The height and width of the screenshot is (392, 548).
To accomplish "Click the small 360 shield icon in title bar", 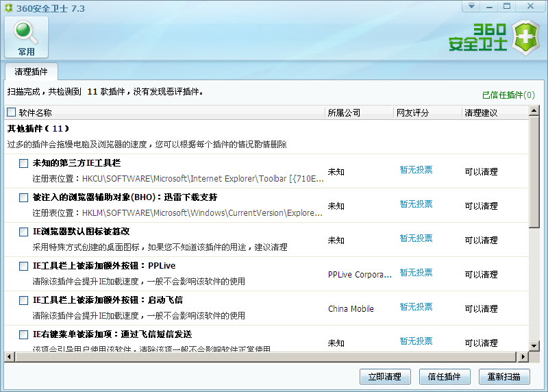I will tap(8, 7).
